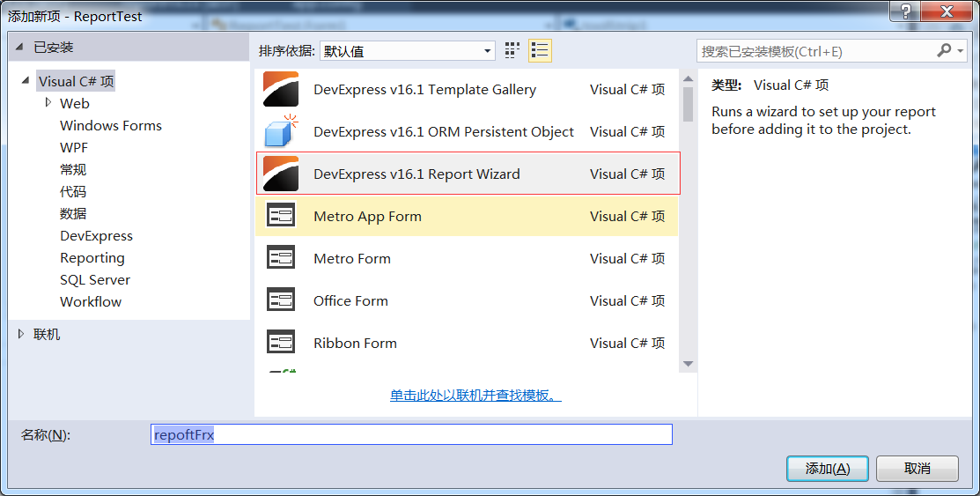Select the Reporting category

(x=92, y=258)
